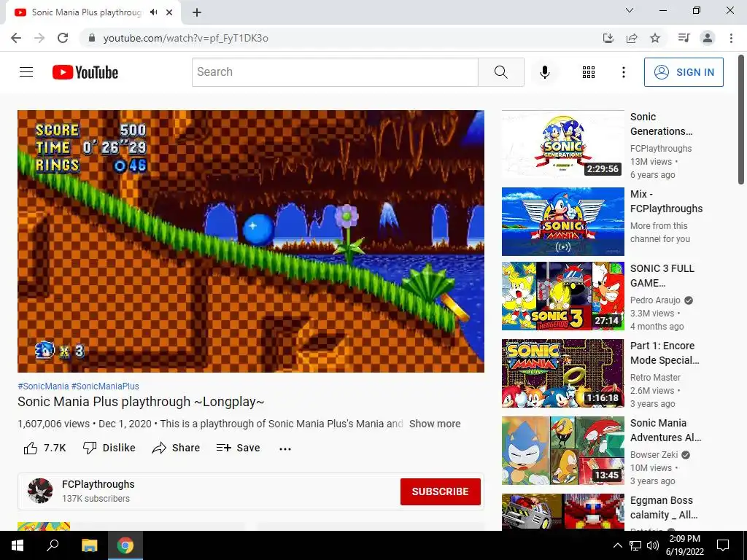Like the video with thumbs up
Image resolution: width=747 pixels, height=560 pixels.
[44, 448]
